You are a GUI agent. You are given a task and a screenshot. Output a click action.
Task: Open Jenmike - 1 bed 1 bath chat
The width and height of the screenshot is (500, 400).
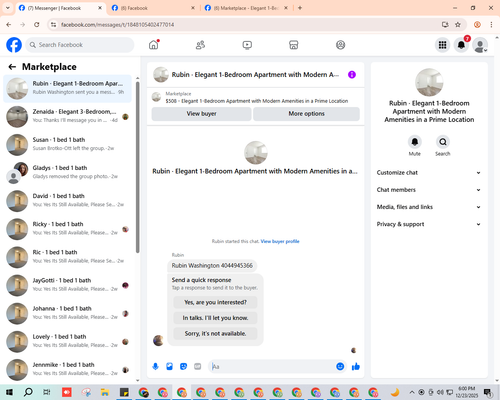pos(67,370)
